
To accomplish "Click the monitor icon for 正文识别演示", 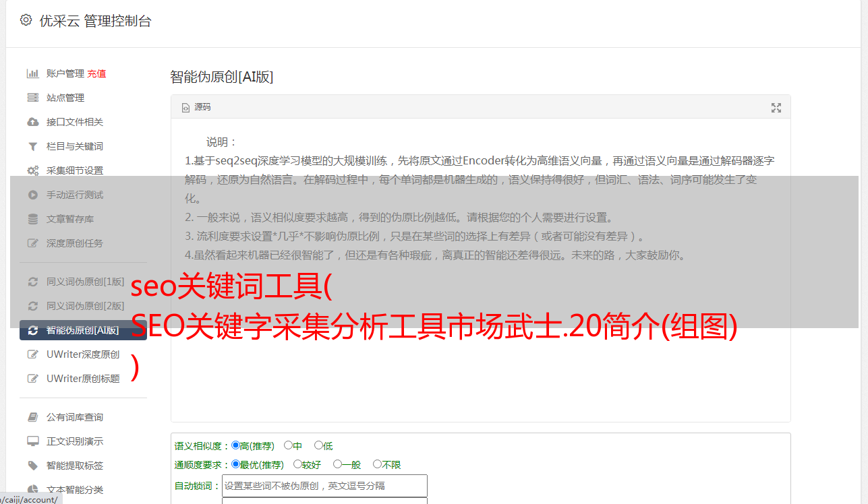I will coord(32,441).
